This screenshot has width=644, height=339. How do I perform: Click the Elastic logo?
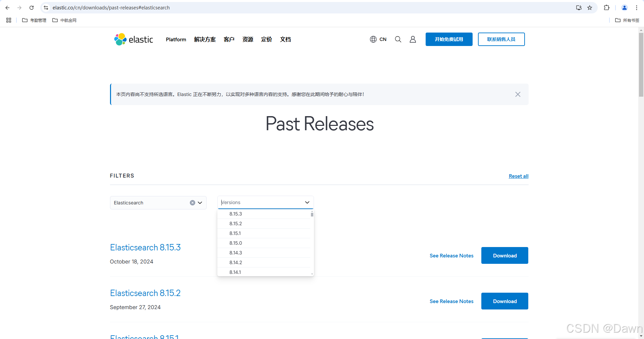(x=133, y=39)
